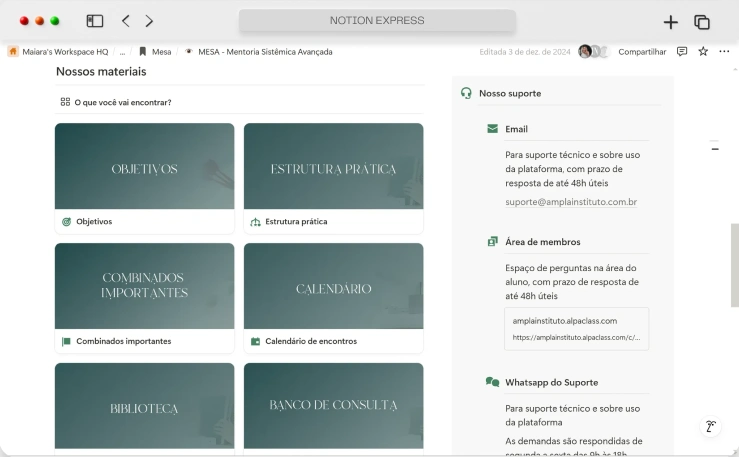Click the Combinados importantes page title
The height and width of the screenshot is (457, 739).
point(123,341)
